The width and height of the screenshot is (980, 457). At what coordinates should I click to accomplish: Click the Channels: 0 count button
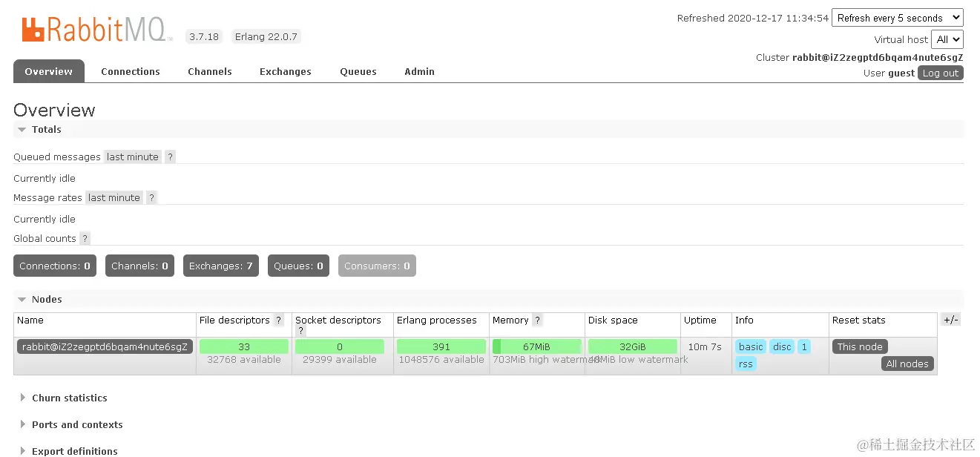click(x=139, y=266)
